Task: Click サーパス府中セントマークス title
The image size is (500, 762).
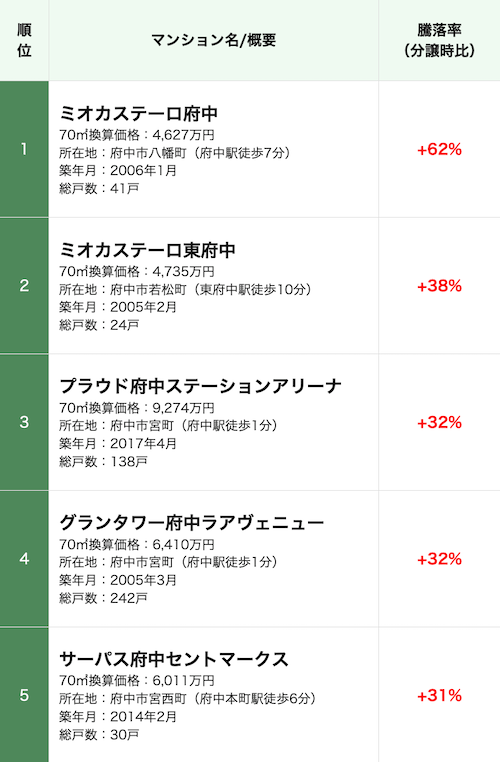Action: point(174,659)
